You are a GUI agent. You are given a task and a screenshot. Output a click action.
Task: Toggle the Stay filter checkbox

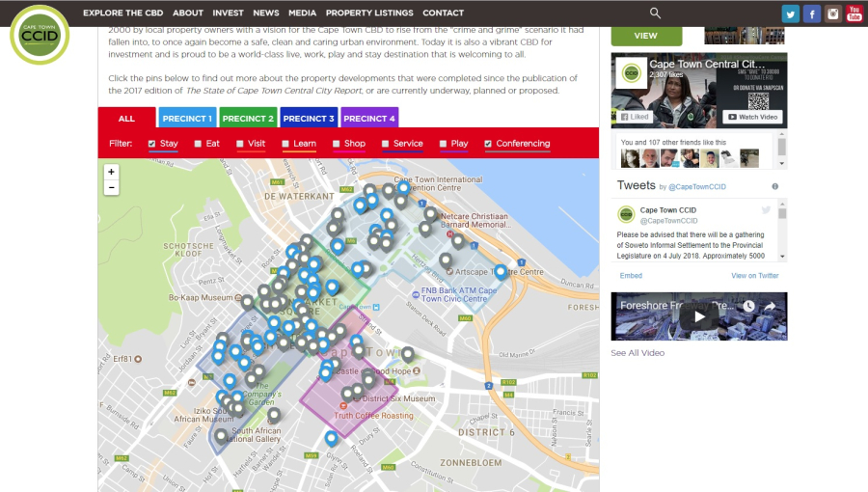pyautogui.click(x=151, y=144)
